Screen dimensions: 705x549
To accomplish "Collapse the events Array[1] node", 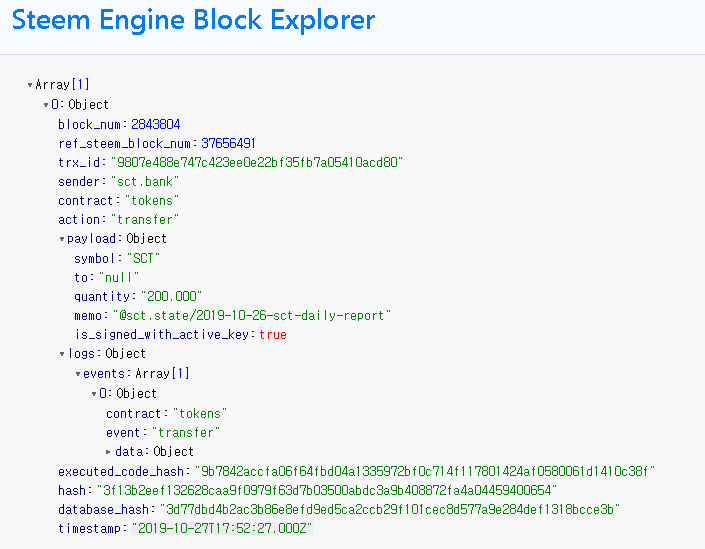I will (x=78, y=374).
